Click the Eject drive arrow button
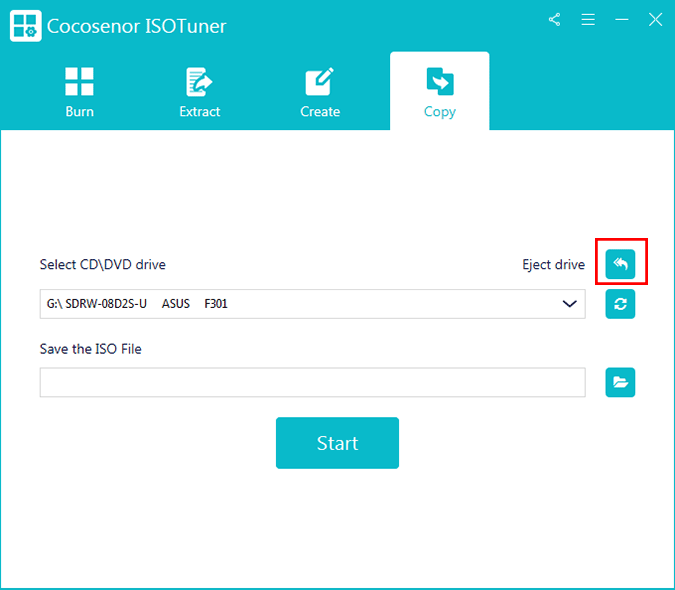675x590 pixels. click(620, 264)
